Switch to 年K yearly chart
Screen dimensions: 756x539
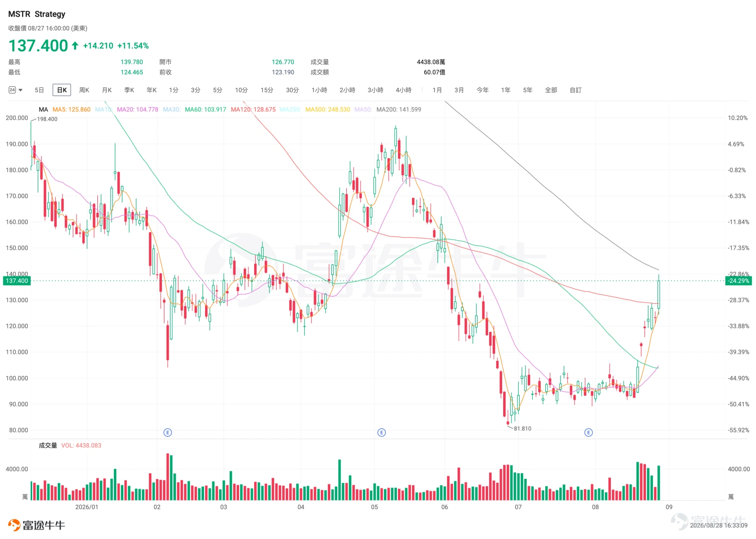click(151, 90)
